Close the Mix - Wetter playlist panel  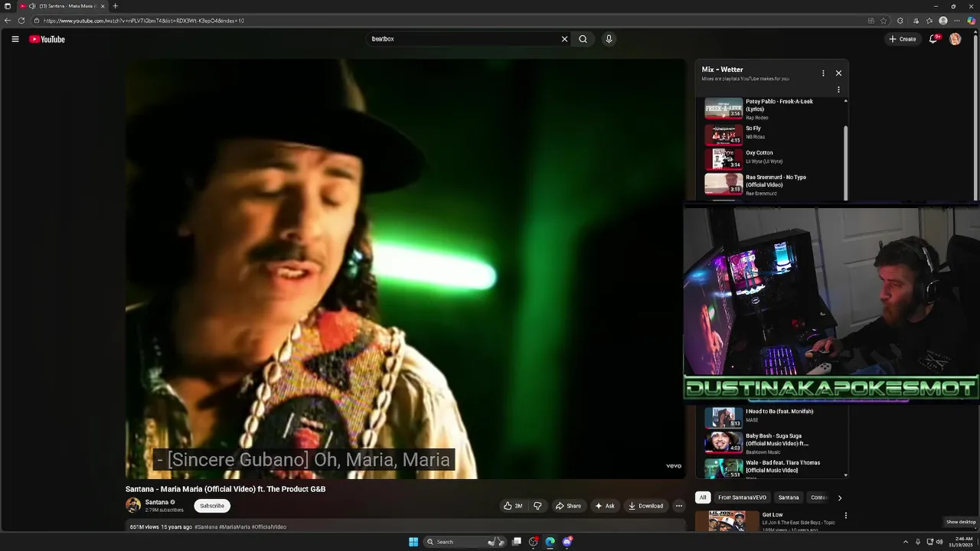click(x=838, y=73)
